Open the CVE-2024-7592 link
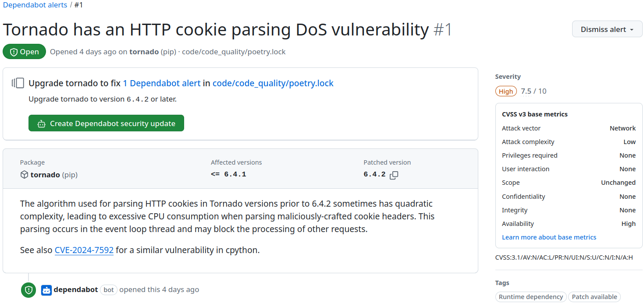Viewport: 644px width, 303px height. coord(84,250)
